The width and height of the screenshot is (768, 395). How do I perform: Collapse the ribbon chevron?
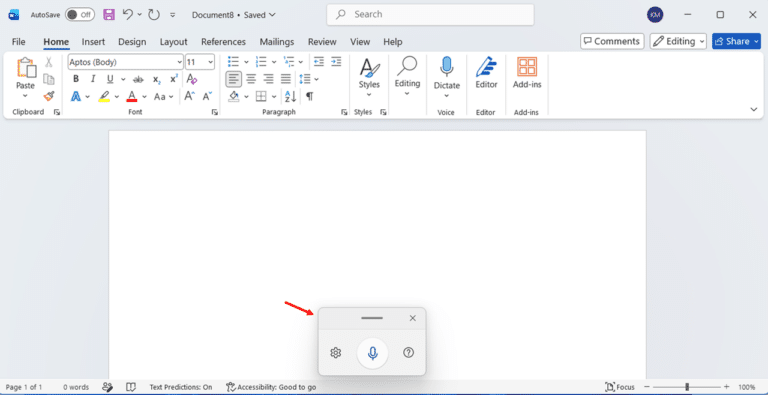tap(754, 109)
